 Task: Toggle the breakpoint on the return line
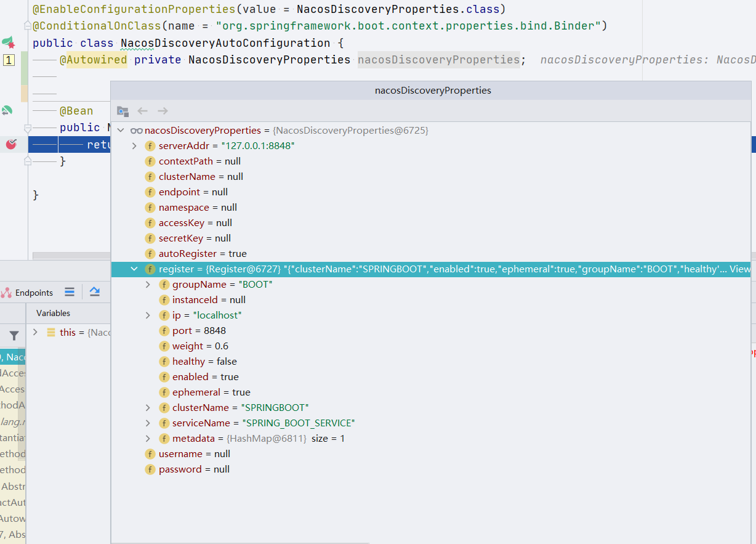tap(11, 144)
